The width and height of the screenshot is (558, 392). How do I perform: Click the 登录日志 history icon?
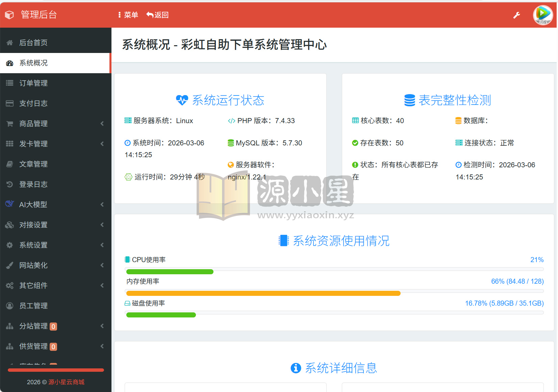coord(9,184)
